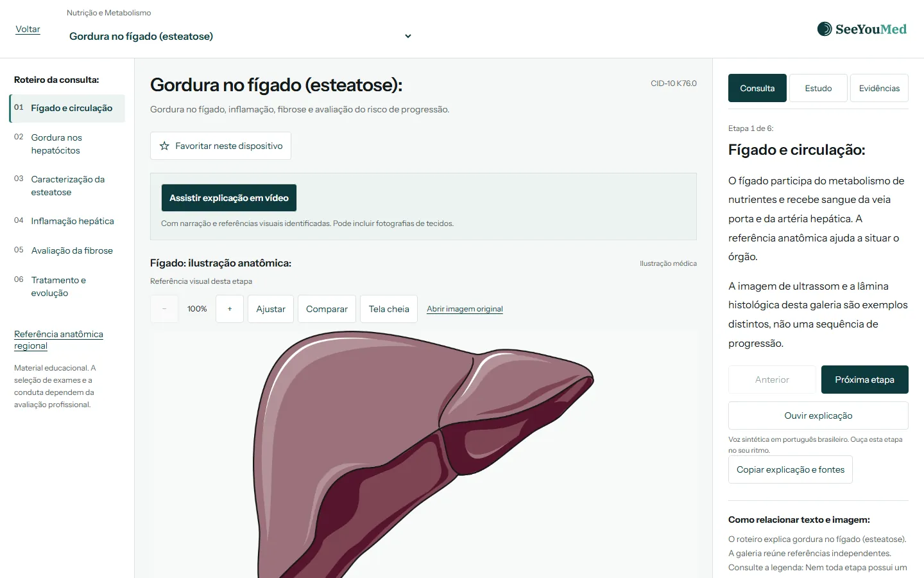Expand the topic selector chevron

(x=408, y=37)
